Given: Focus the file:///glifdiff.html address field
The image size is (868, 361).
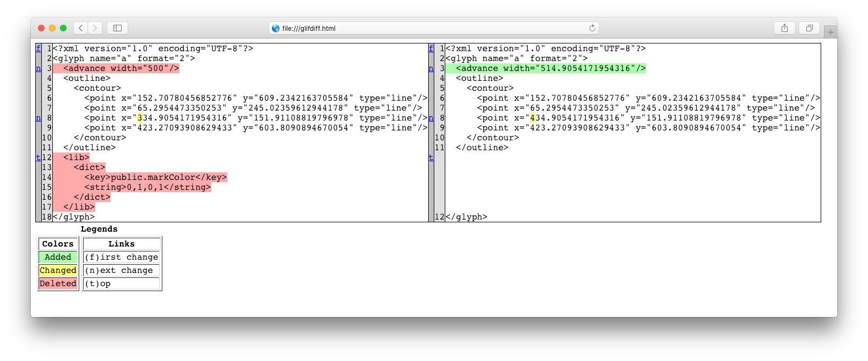Looking at the screenshot, I should click(x=434, y=28).
